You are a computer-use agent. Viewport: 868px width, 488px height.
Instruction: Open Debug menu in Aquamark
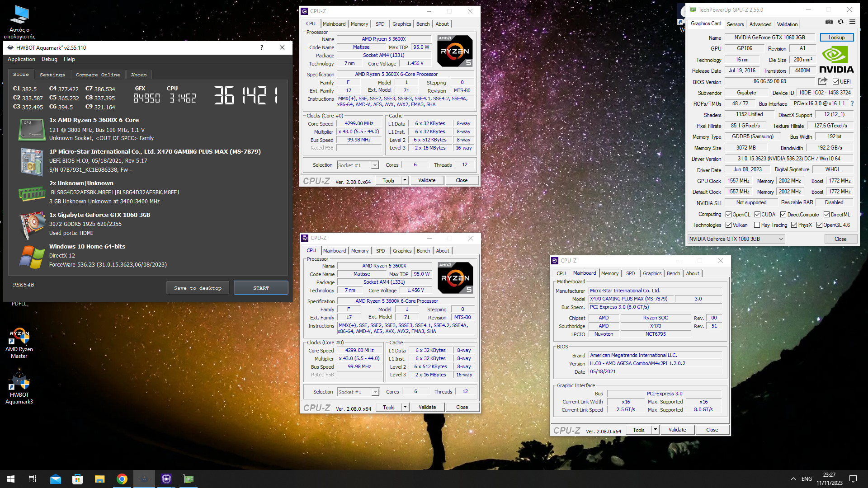click(x=49, y=59)
